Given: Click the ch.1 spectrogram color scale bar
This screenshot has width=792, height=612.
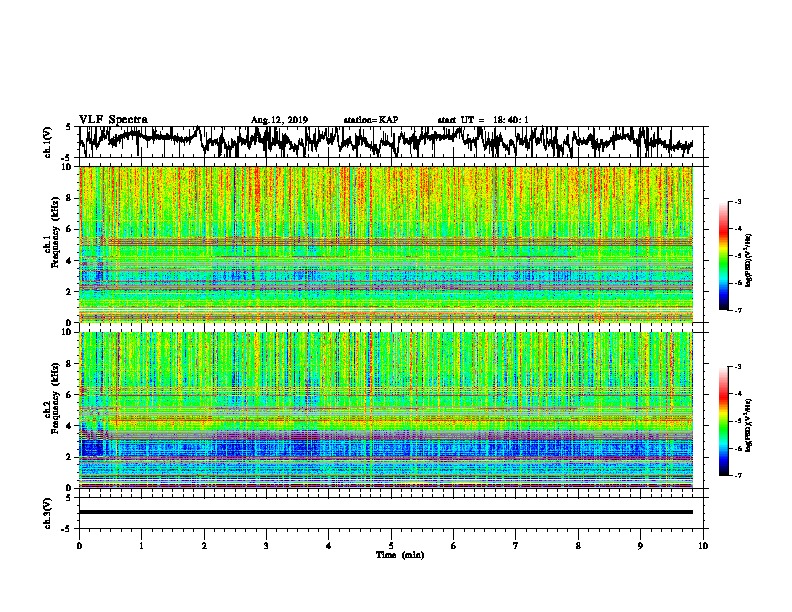Looking at the screenshot, I should (x=723, y=256).
